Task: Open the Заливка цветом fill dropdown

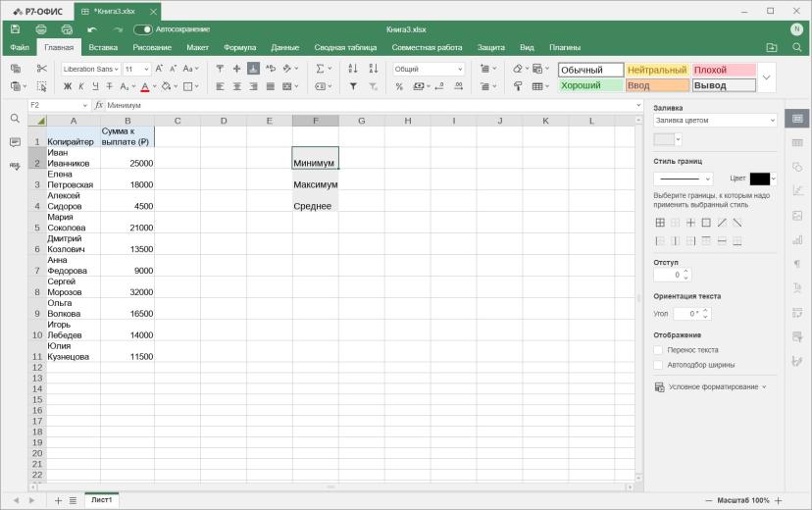Action: [715, 120]
